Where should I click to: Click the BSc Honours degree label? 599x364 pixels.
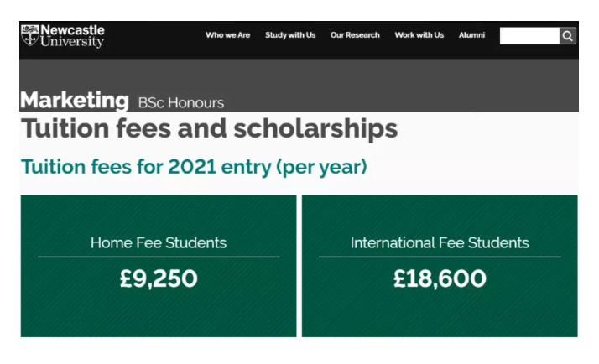coord(180,103)
